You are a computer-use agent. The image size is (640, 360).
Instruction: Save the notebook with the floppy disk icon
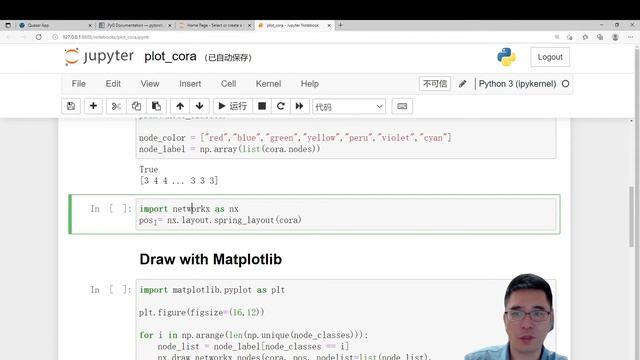[71, 106]
